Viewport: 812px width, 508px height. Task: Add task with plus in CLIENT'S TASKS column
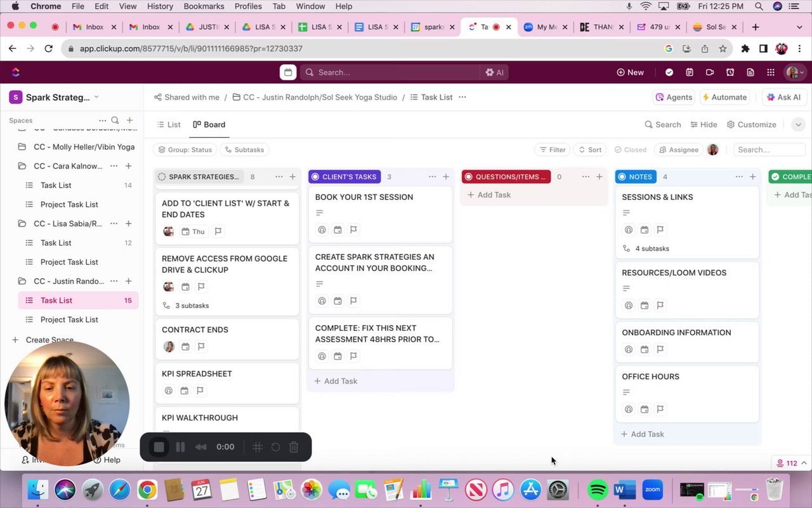click(446, 177)
